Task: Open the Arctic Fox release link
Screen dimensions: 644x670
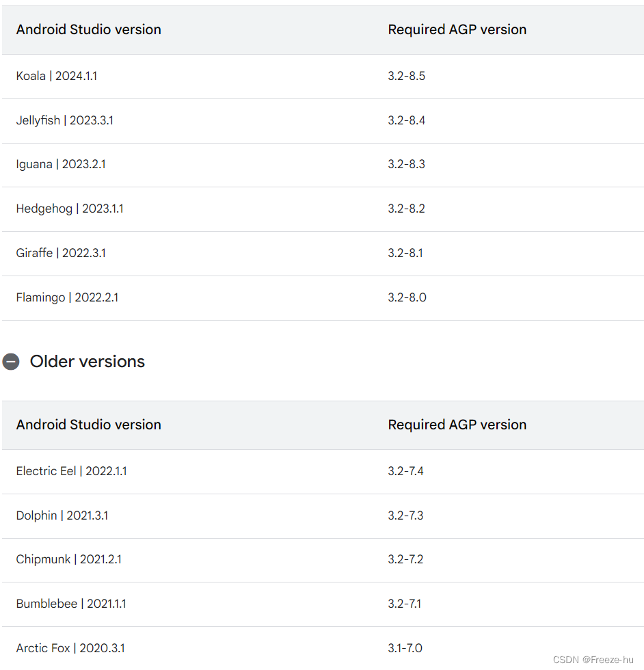Action: click(x=43, y=648)
